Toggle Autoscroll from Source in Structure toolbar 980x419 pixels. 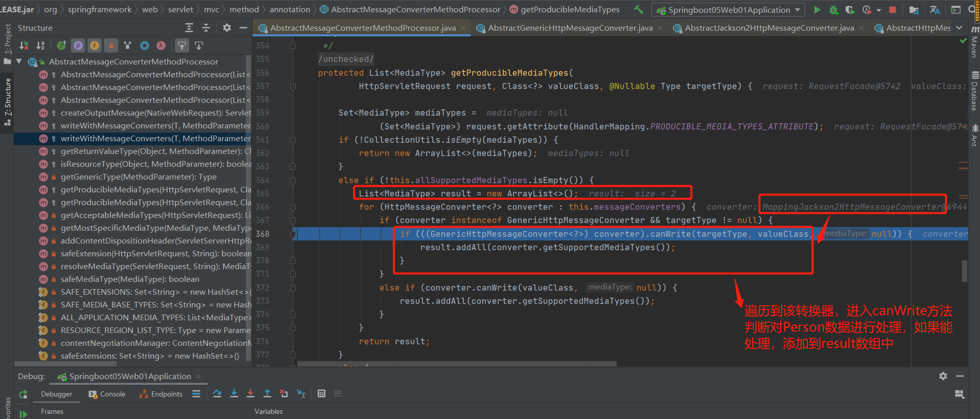tap(199, 46)
